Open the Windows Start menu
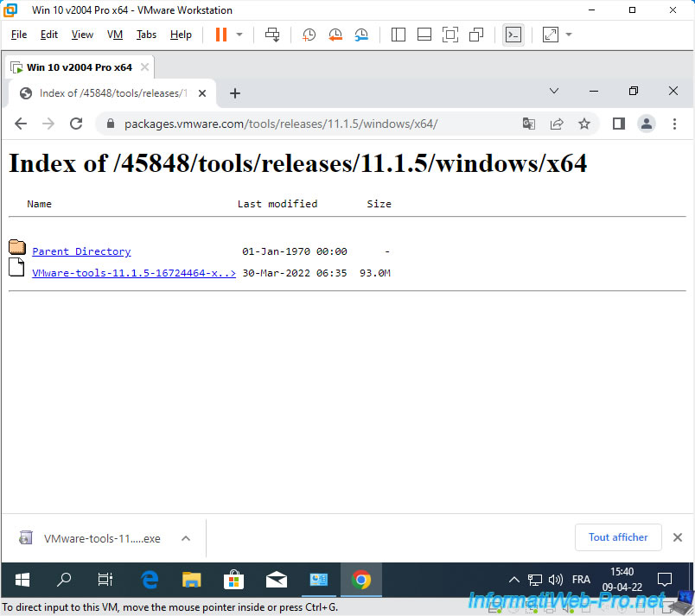695x616 pixels. 22,579
